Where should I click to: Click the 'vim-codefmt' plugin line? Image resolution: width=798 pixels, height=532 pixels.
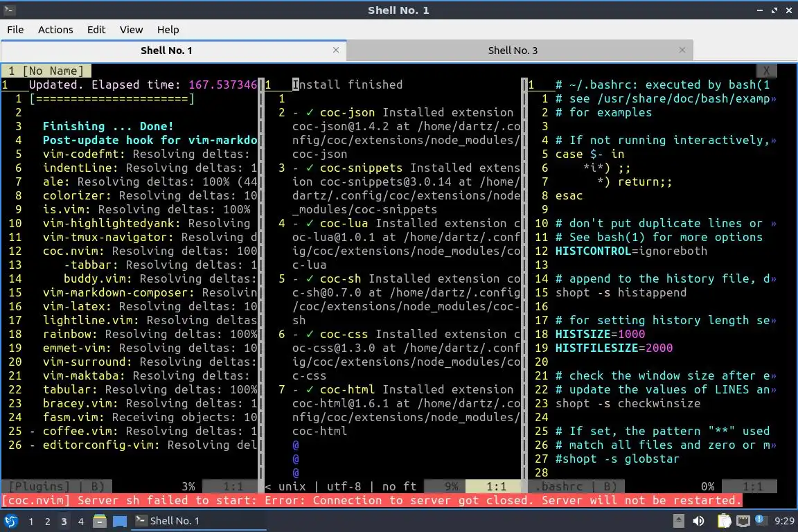click(x=146, y=154)
